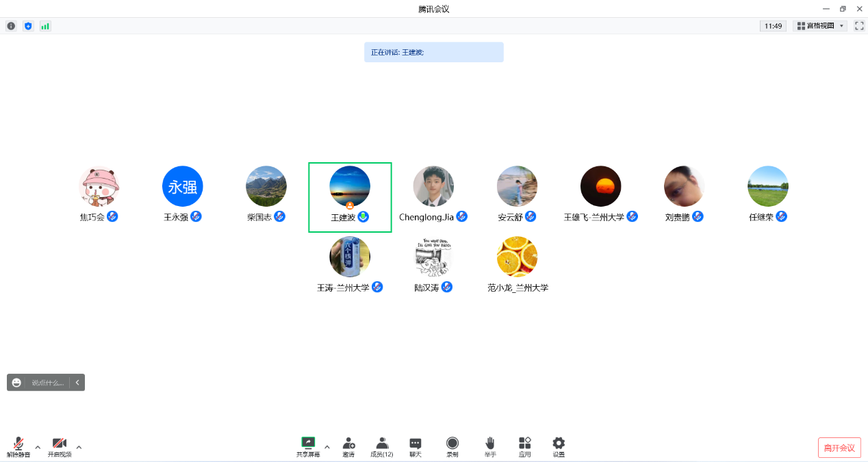Unmute your microphone
The image size is (868, 462).
click(x=18, y=446)
